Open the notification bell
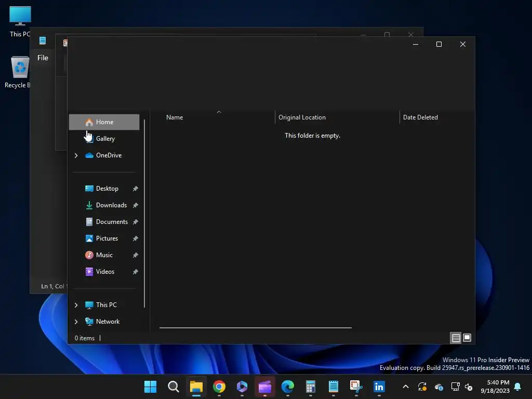 (518, 387)
